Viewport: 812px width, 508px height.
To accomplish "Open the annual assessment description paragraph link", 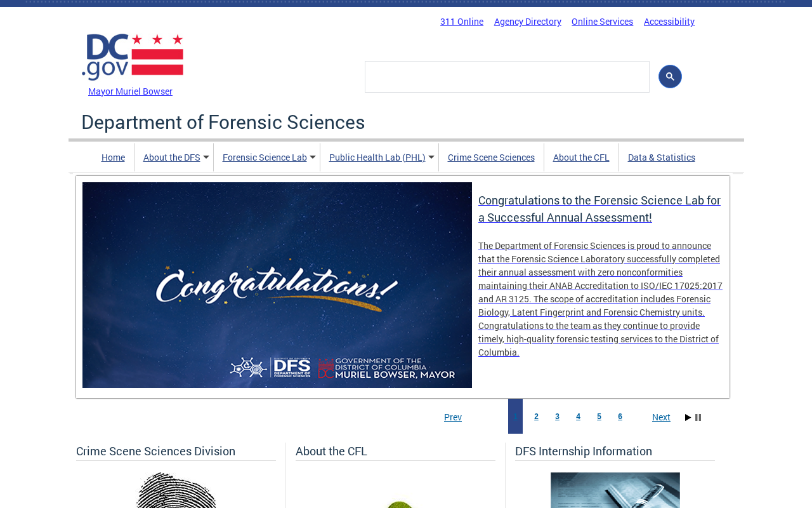I will click(600, 299).
